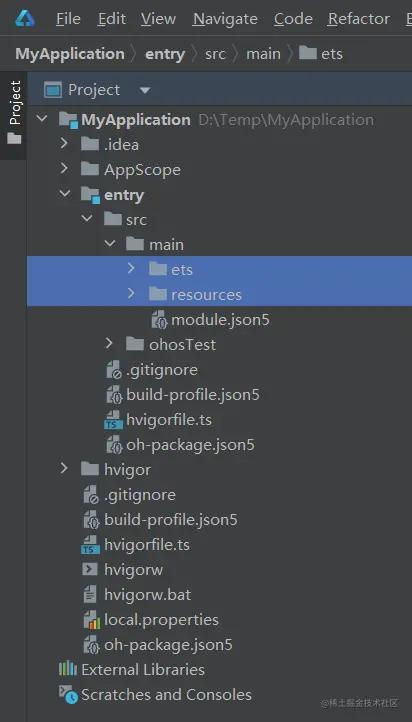This screenshot has height=722, width=412.
Task: Expand the AppScope folder
Action: tap(64, 169)
